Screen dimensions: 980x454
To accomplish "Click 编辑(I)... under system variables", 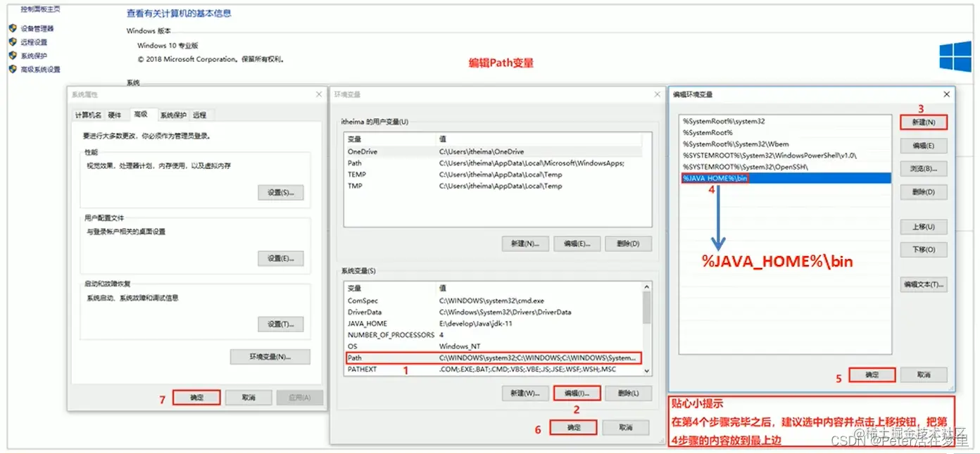I will (577, 393).
